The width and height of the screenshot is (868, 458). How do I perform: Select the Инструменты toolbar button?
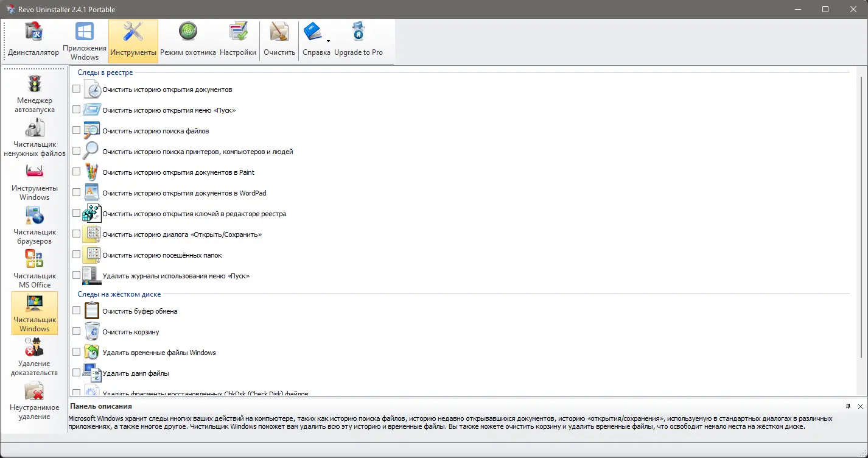pos(133,41)
